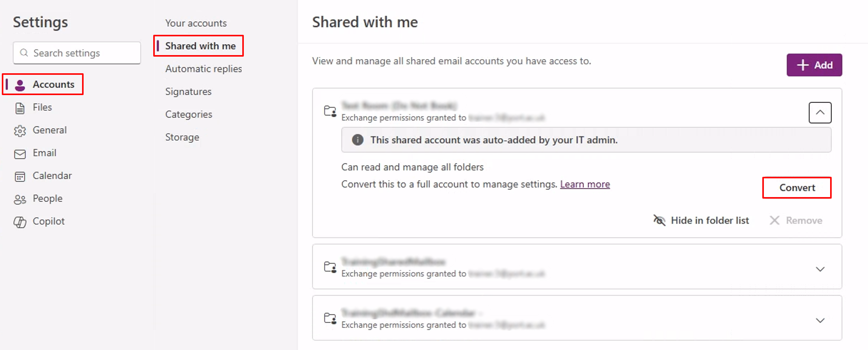868x350 pixels.
Task: Open the Signatures settings page
Action: click(x=188, y=91)
